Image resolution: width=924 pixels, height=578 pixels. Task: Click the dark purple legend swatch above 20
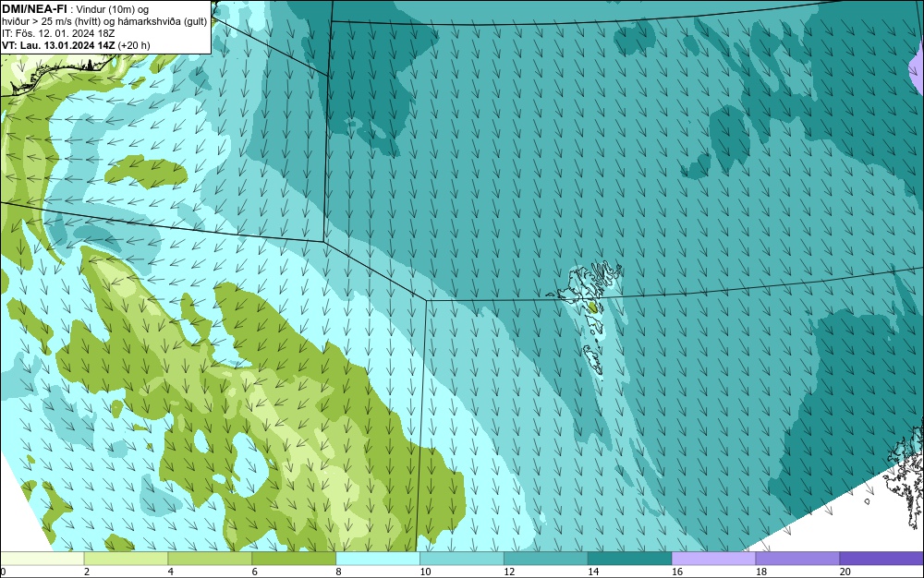(881, 558)
